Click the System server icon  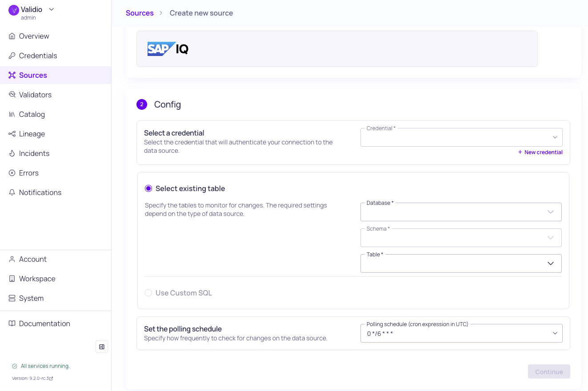click(12, 298)
